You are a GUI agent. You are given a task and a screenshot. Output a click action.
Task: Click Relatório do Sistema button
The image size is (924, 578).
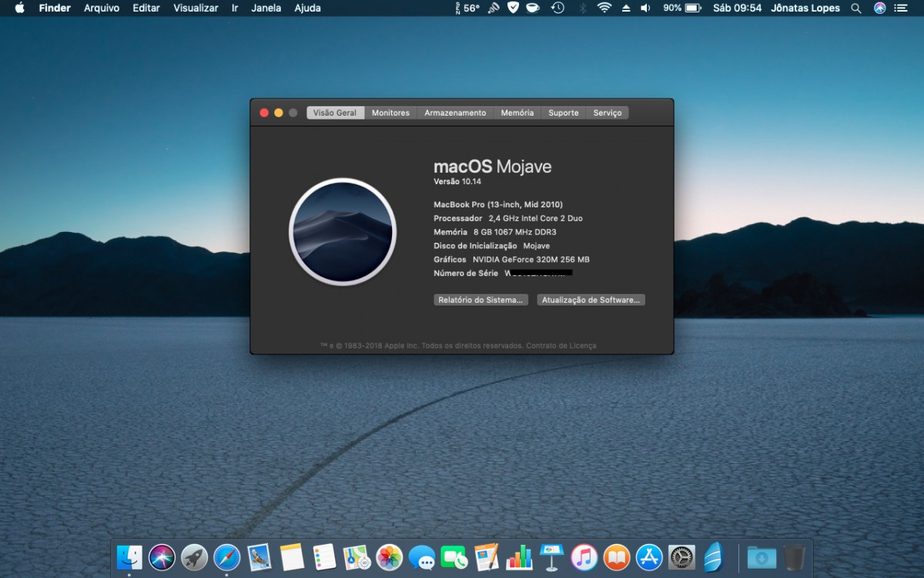tap(481, 300)
